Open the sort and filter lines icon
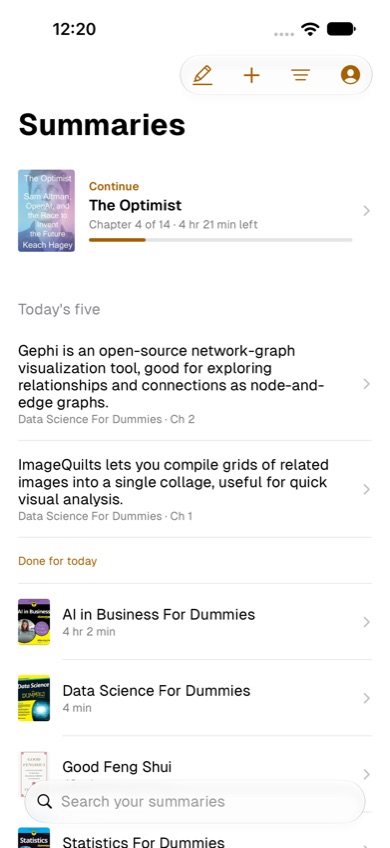The width and height of the screenshot is (390, 848). (x=301, y=75)
